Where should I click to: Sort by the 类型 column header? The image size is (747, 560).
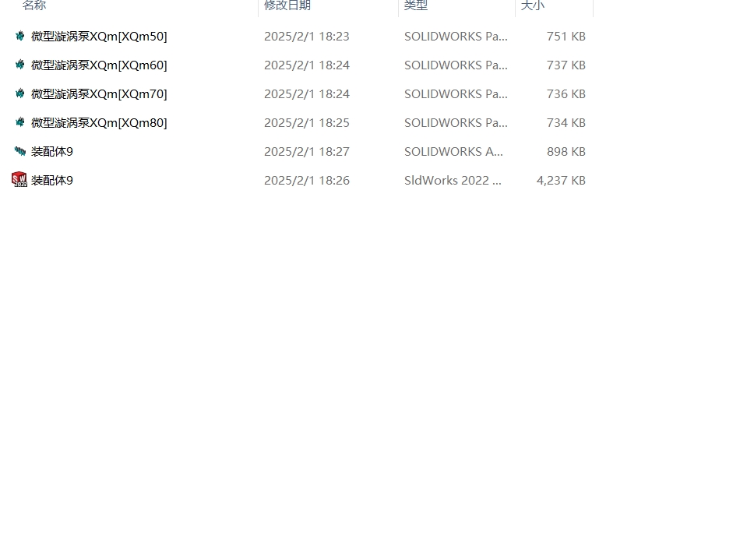click(x=415, y=5)
